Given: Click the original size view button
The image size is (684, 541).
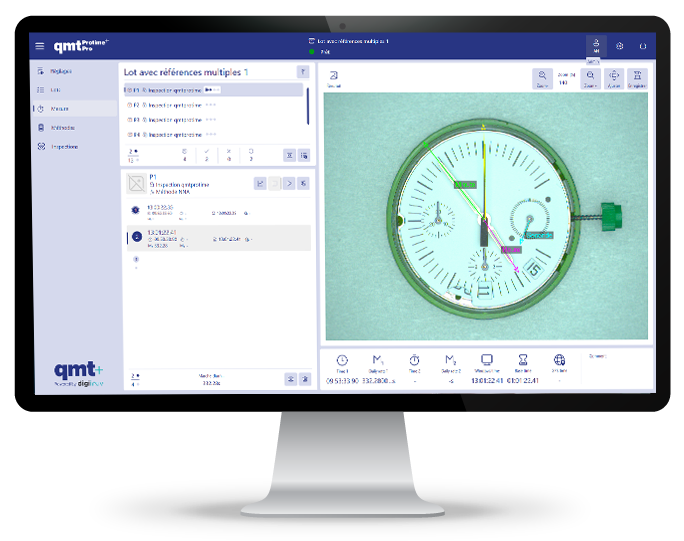Looking at the screenshot, I should tap(637, 78).
